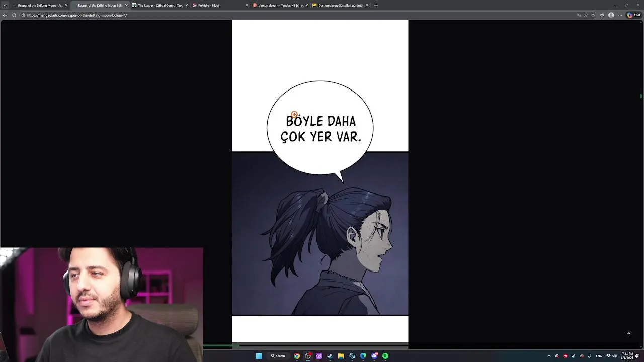Switch to demon slayer Yandex tab
Screen dimensions: 644x362
coord(281,5)
